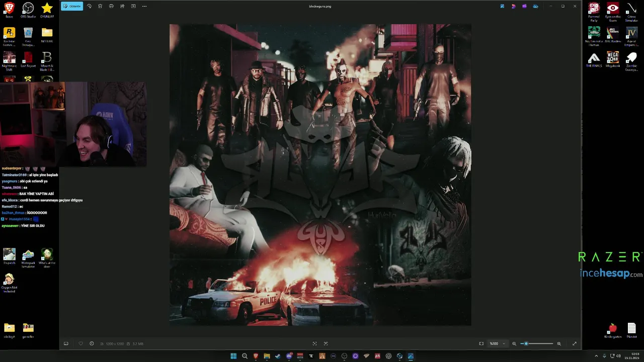Viewport: 644px width, 362px height.
Task: Expand the system tray hidden icons chevron
Action: pos(596,356)
